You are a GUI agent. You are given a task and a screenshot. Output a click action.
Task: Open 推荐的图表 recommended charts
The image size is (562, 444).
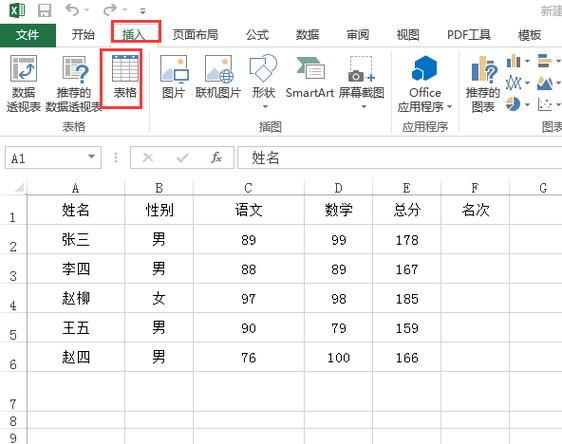click(x=483, y=83)
